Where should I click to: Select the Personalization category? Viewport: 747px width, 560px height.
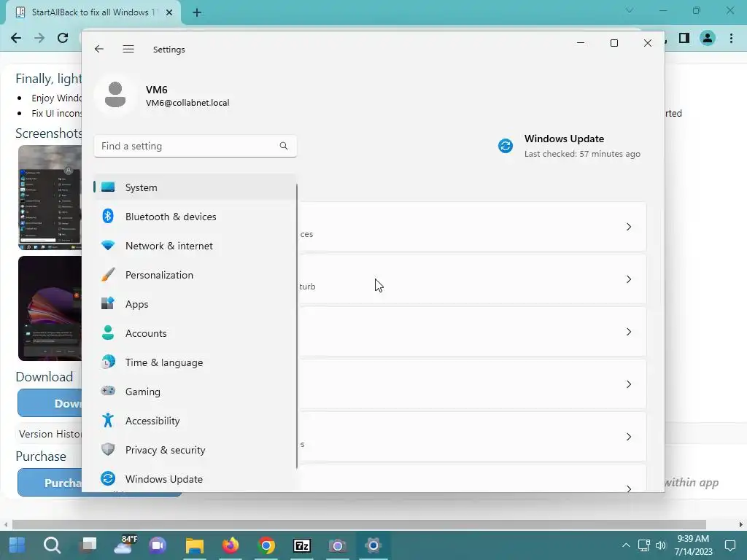pos(195,275)
